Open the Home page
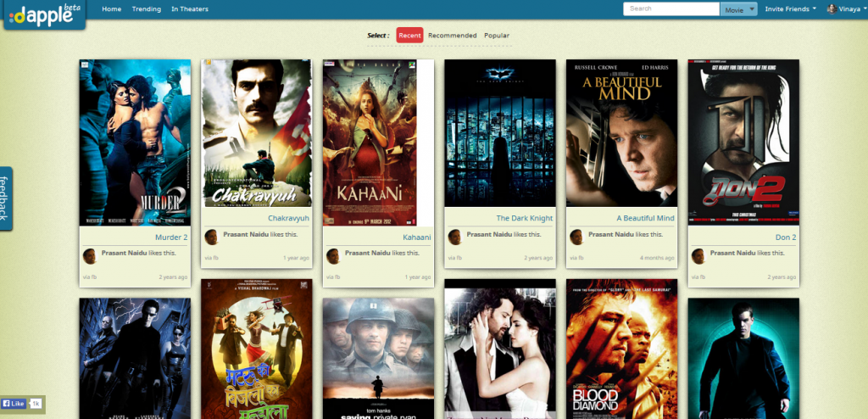The width and height of the screenshot is (868, 419). tap(111, 8)
